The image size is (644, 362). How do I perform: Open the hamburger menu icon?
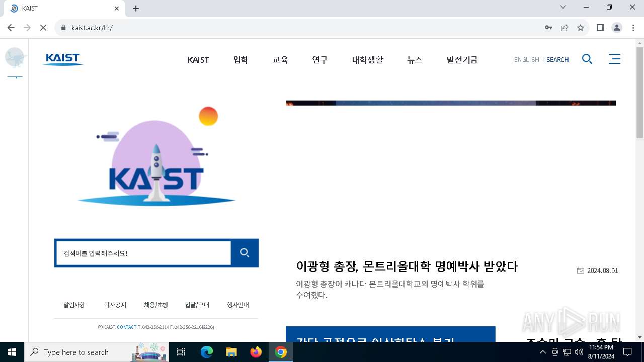tap(614, 59)
